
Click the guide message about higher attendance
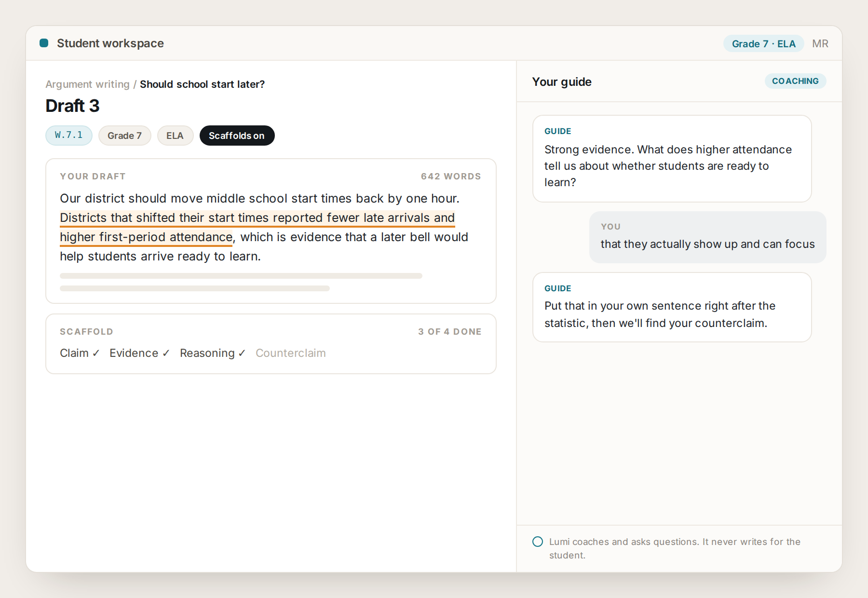coord(672,159)
